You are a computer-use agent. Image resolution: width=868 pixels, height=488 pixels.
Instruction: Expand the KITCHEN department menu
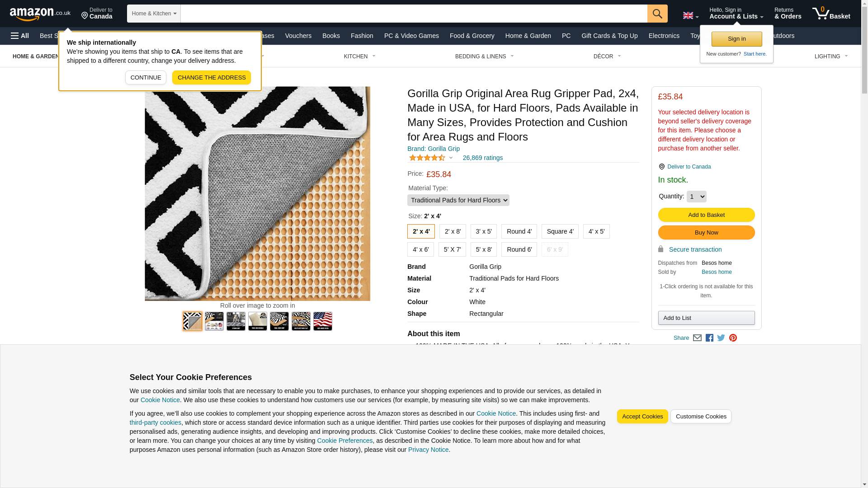(x=359, y=56)
